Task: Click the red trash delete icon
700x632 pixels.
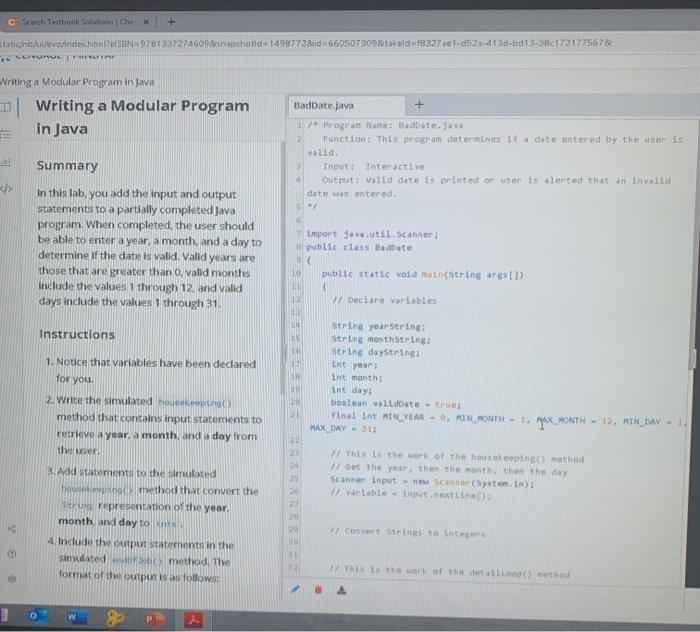Action: coord(318,590)
